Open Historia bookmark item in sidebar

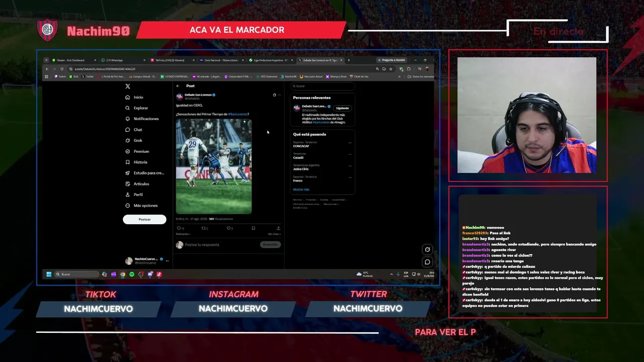coord(136,162)
